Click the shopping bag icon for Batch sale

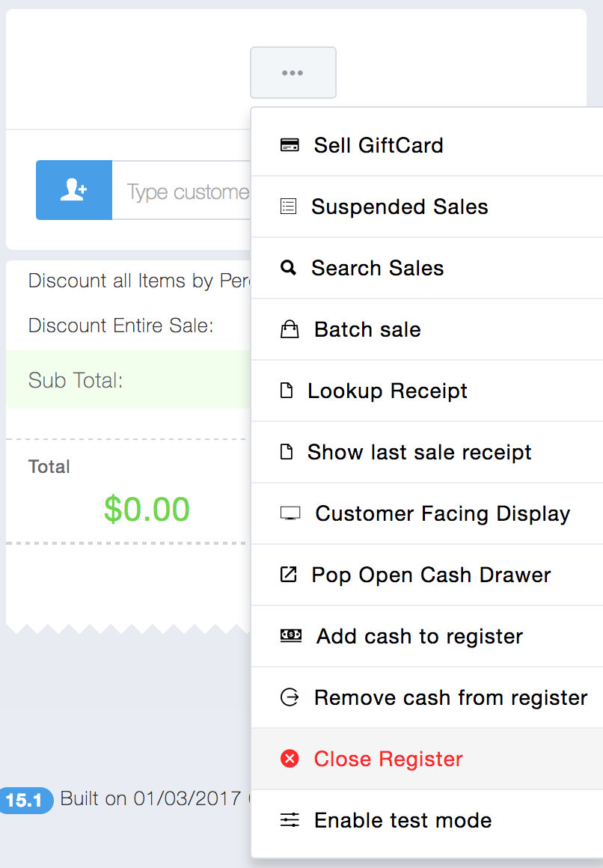(x=290, y=329)
